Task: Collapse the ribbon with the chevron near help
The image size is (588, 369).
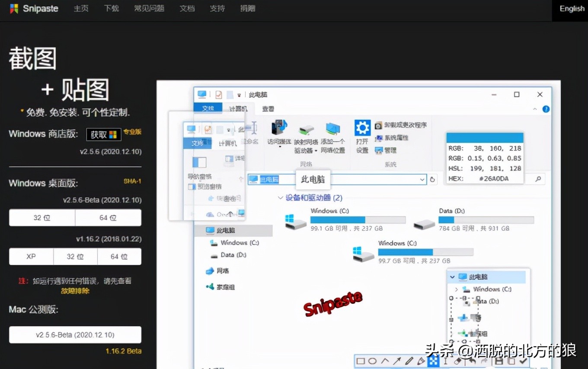Action: point(535,109)
